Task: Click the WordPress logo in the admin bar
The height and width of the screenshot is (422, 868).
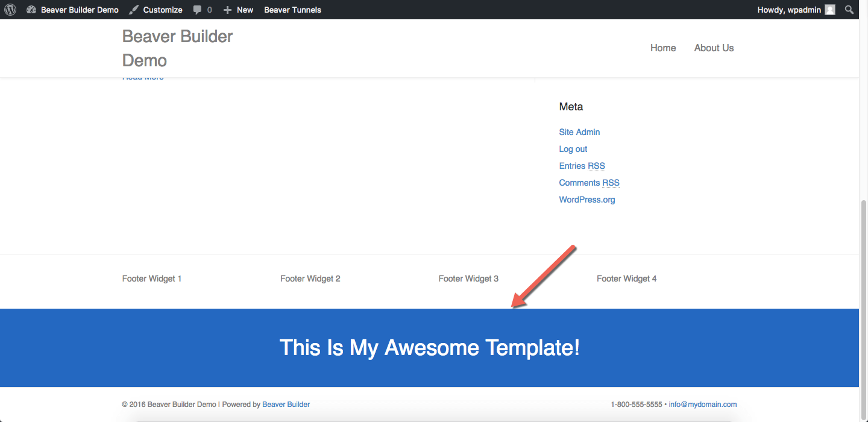Action: 10,9
